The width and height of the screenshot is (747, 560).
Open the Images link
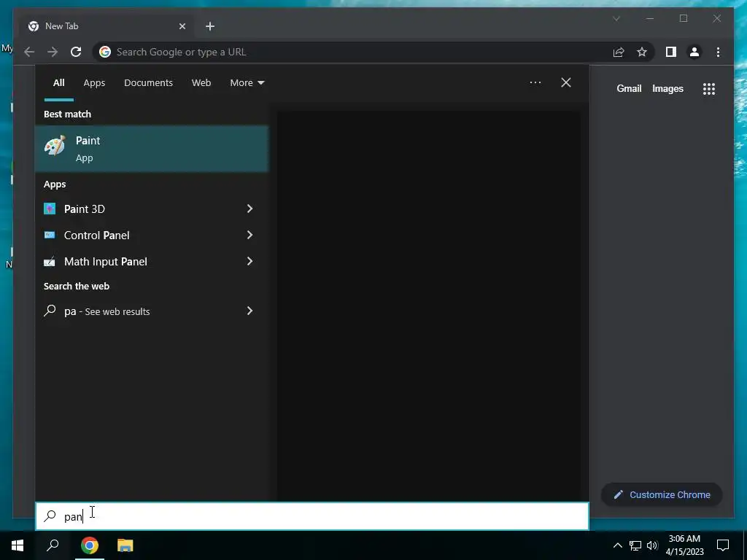click(x=667, y=88)
